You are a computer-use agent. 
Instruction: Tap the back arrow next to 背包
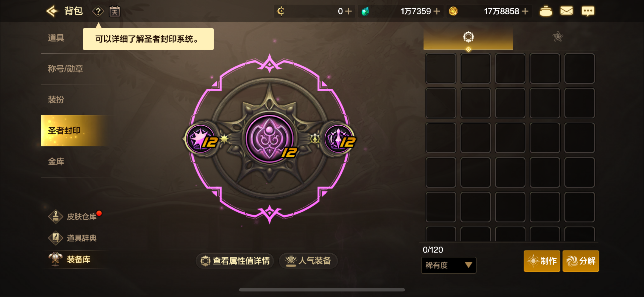click(x=52, y=11)
